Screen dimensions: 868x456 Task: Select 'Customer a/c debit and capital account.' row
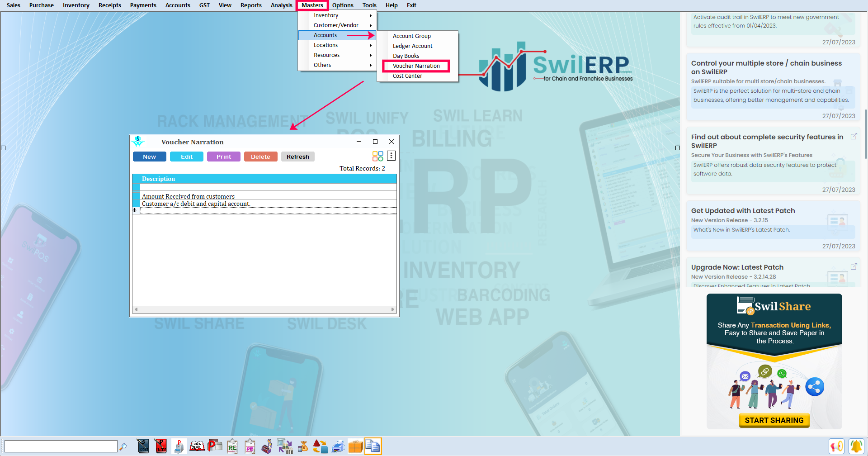pyautogui.click(x=269, y=204)
